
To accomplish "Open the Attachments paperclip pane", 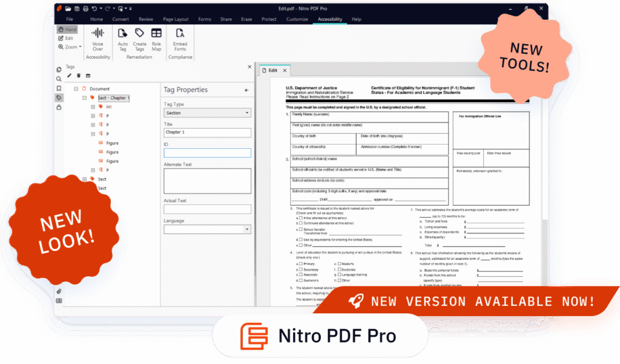I will [59, 291].
